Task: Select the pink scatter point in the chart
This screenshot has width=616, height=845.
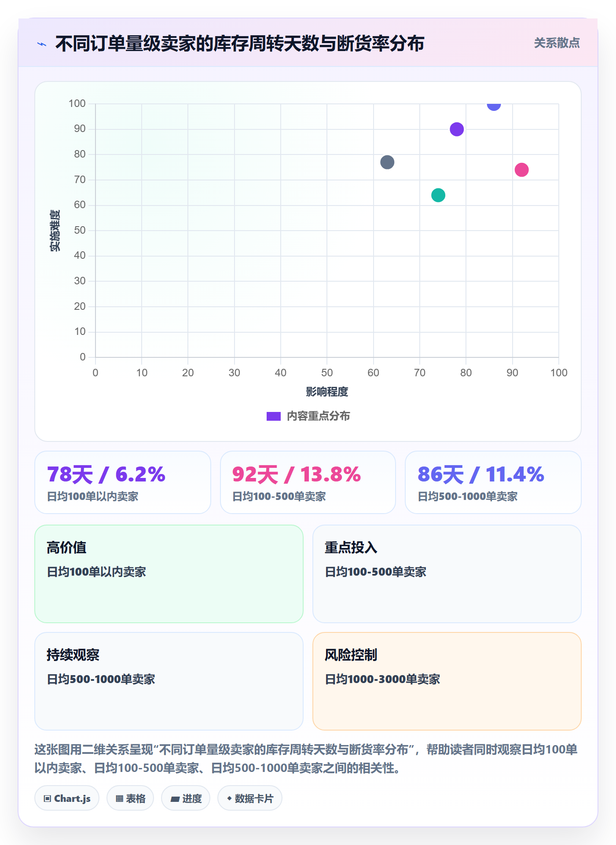Action: point(521,170)
